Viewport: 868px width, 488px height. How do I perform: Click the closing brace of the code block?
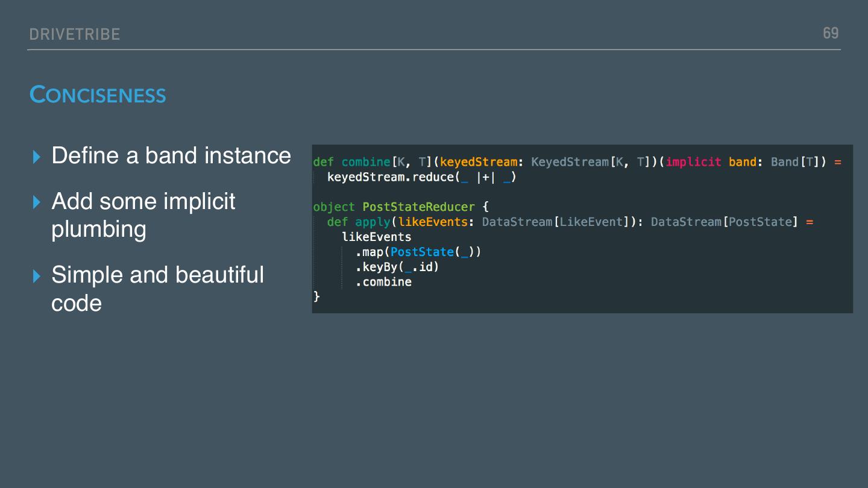(x=316, y=297)
